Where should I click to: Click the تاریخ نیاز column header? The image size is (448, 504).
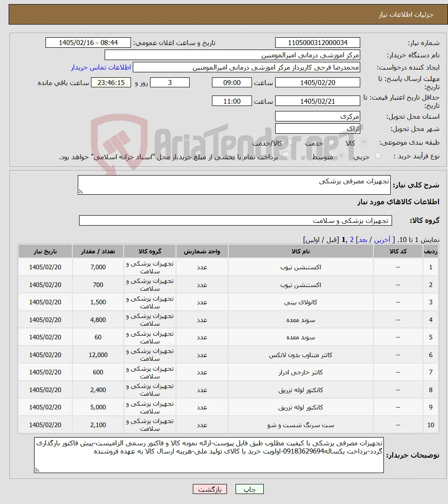pos(45,252)
